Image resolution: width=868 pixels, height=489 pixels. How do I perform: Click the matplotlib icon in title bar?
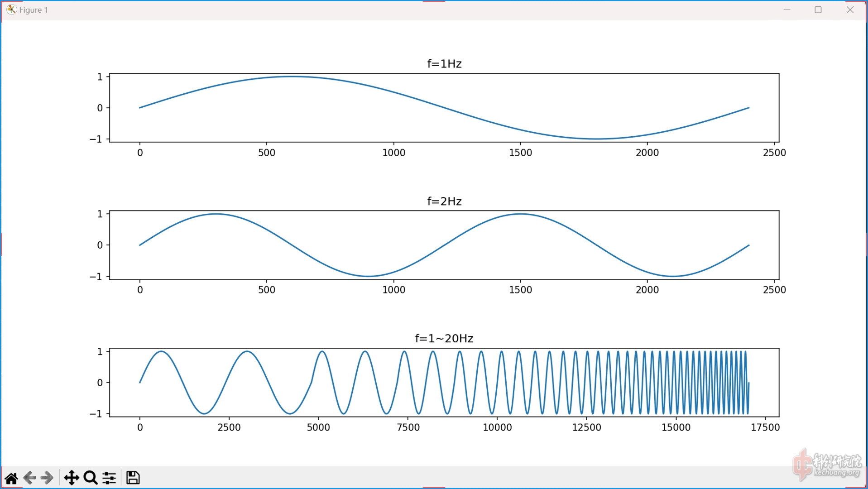11,10
